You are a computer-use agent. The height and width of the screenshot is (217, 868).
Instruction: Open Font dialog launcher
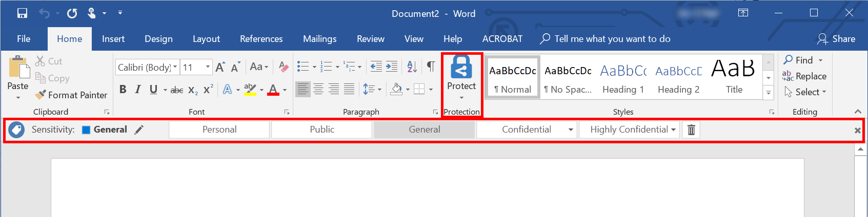click(x=287, y=112)
